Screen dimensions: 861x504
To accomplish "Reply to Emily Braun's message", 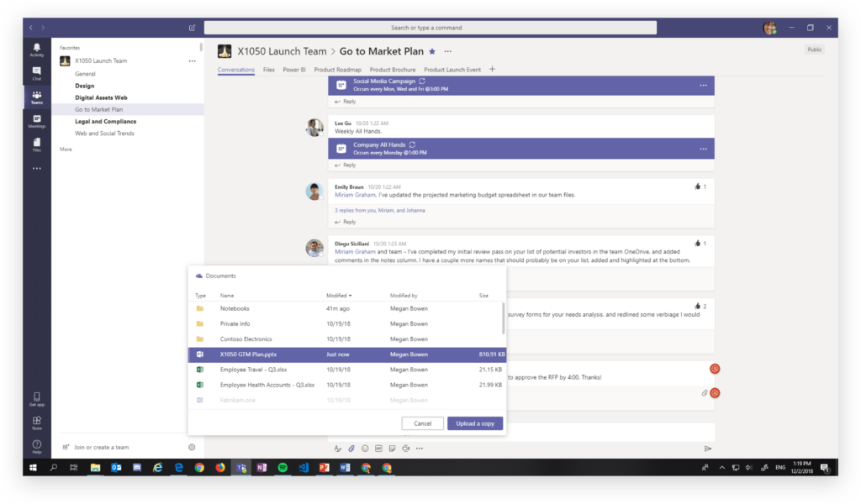I will pyautogui.click(x=346, y=222).
